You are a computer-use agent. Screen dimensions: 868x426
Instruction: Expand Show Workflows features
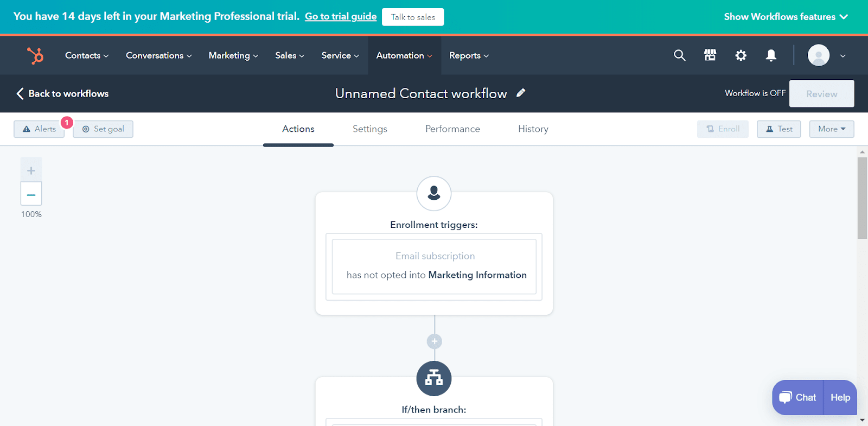coord(786,17)
